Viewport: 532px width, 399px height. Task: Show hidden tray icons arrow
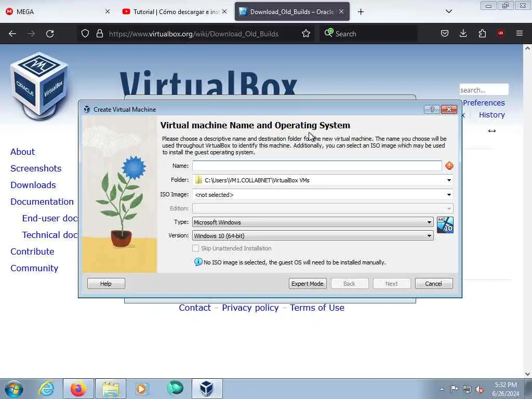[x=442, y=390]
